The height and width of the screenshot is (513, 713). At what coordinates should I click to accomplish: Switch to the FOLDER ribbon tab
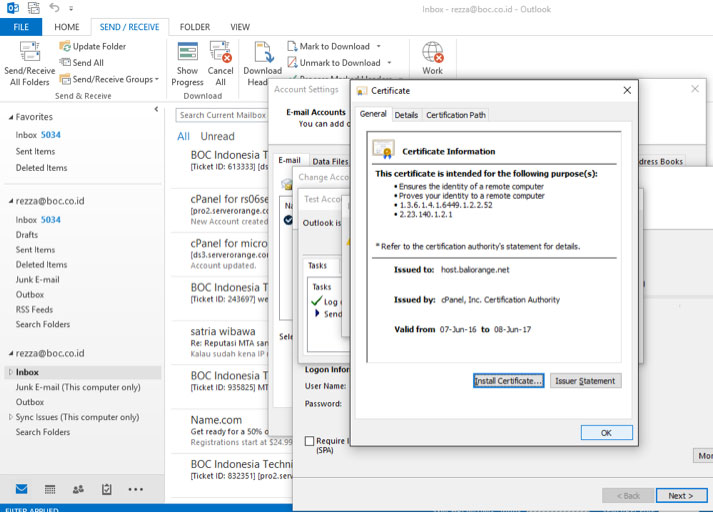[195, 27]
